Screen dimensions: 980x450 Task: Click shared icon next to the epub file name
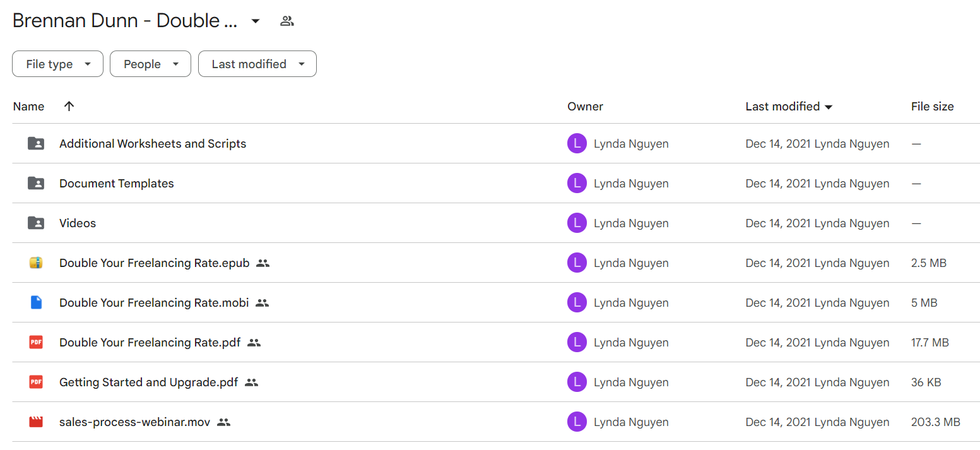click(x=263, y=263)
